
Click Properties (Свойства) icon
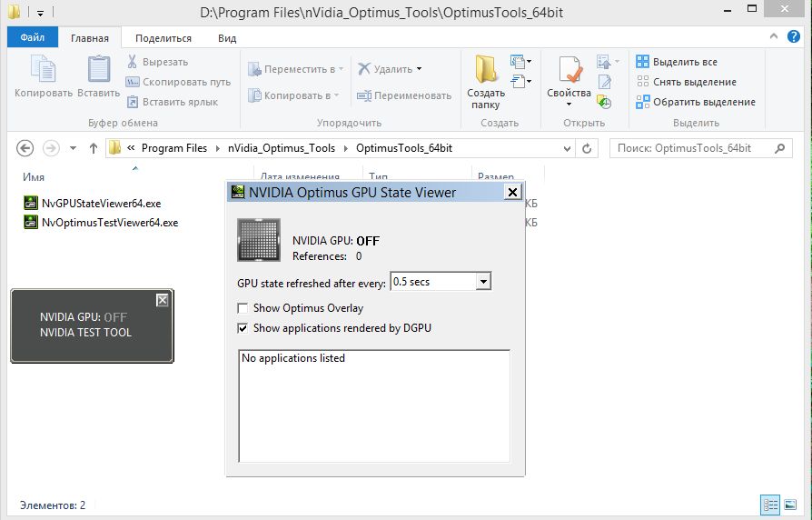[569, 69]
